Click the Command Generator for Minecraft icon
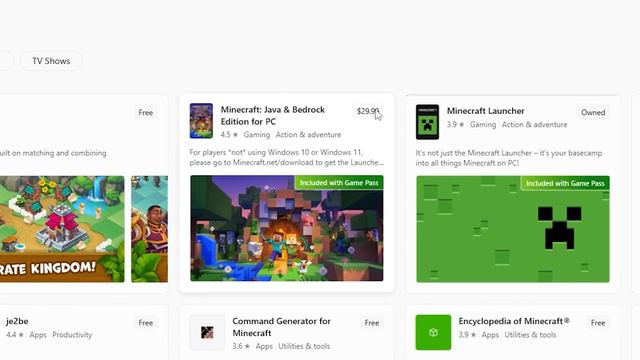This screenshot has width=640, height=360. click(x=207, y=332)
